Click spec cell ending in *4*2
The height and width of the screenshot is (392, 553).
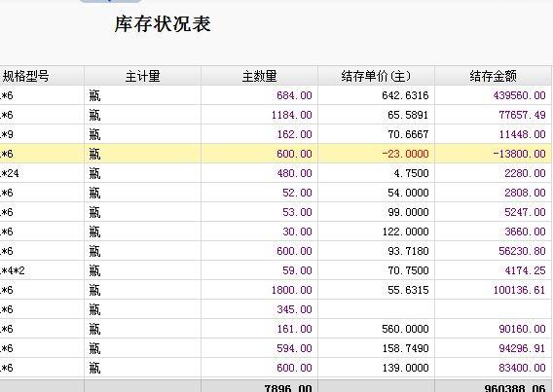[x=42, y=270]
